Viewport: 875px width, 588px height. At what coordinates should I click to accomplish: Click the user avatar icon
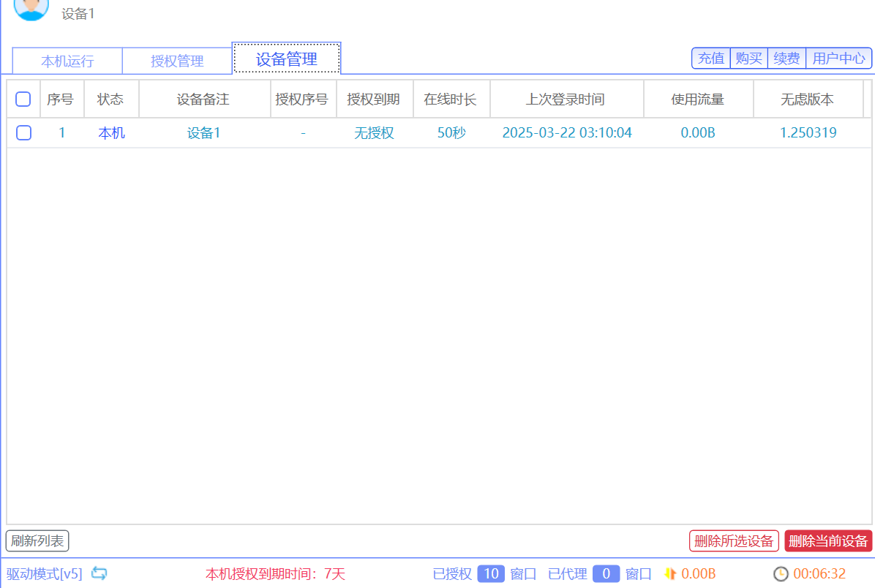tap(31, 7)
